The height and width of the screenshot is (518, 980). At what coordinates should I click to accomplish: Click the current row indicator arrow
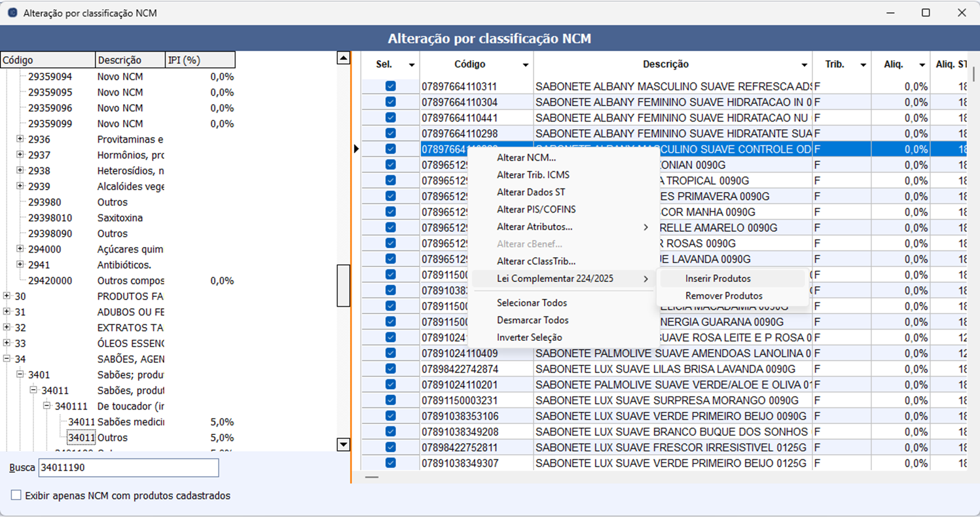coord(356,149)
